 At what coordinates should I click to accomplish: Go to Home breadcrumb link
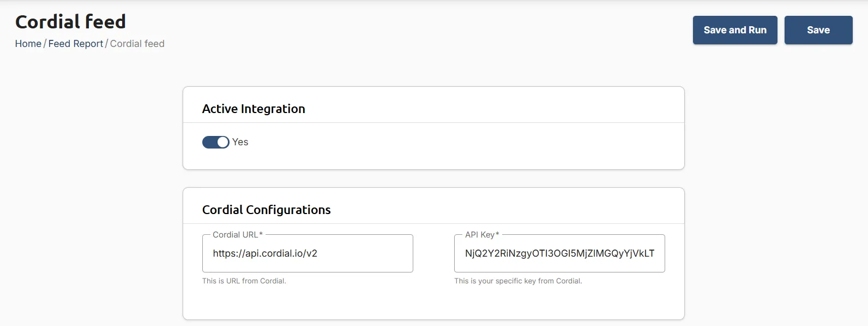pos(28,44)
